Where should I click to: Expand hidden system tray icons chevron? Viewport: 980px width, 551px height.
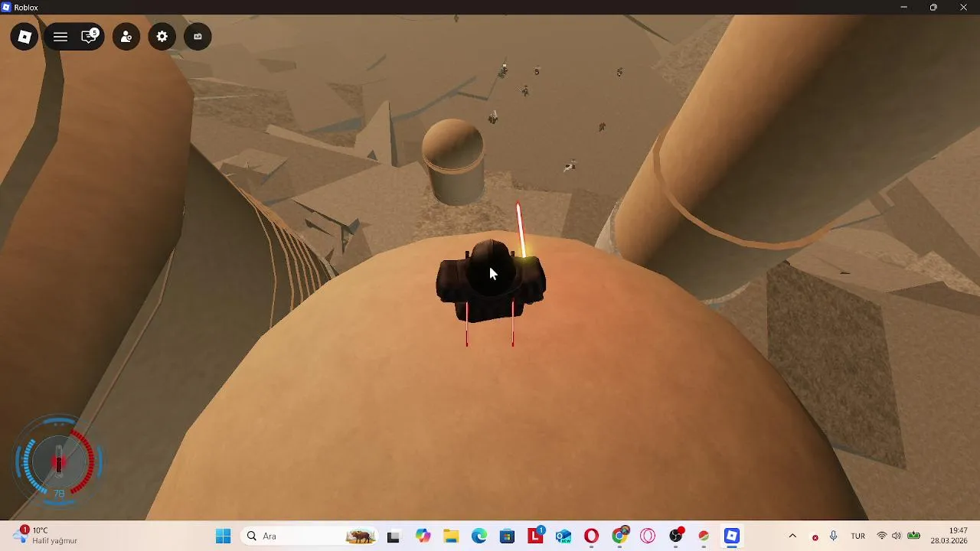[x=792, y=536]
